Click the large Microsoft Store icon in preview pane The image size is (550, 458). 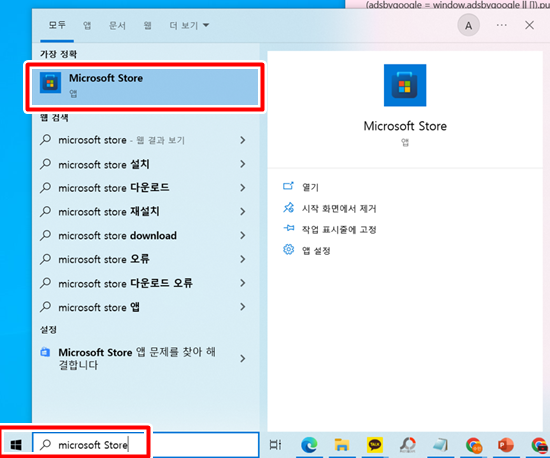click(x=405, y=85)
